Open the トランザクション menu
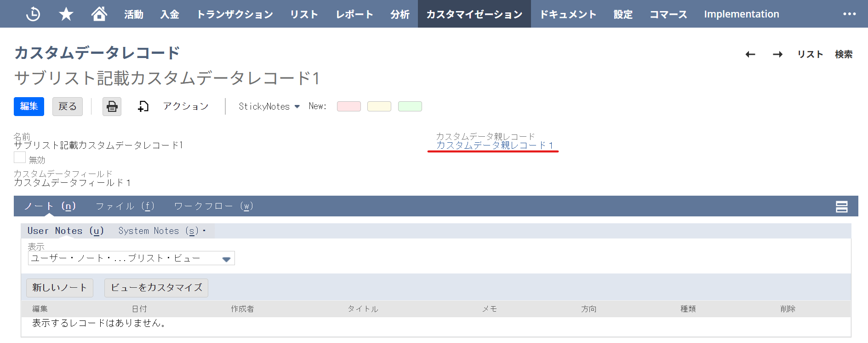The height and width of the screenshot is (343, 868). [235, 14]
